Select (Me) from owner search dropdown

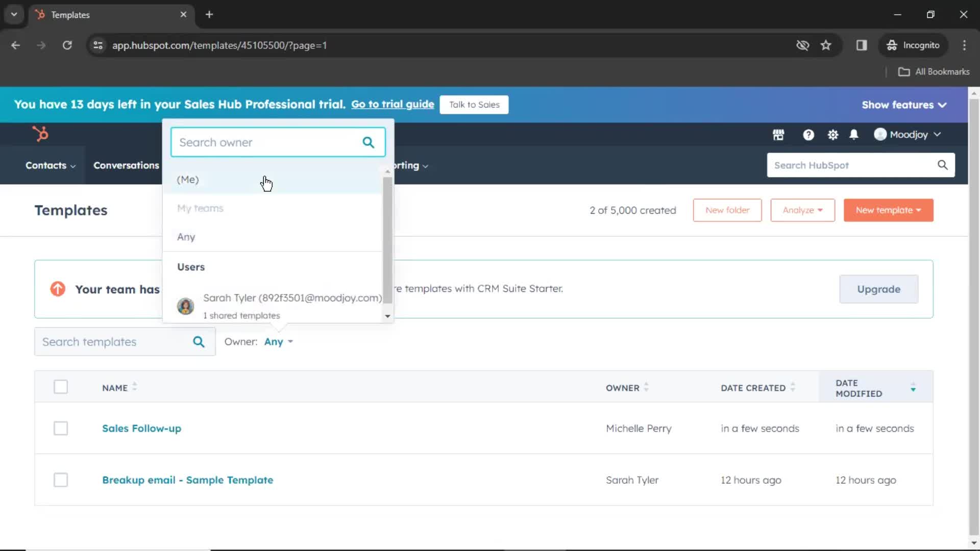pos(187,179)
